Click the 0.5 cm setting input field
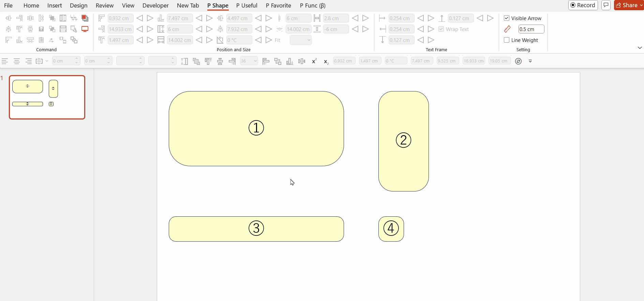This screenshot has width=644, height=301. pyautogui.click(x=531, y=29)
